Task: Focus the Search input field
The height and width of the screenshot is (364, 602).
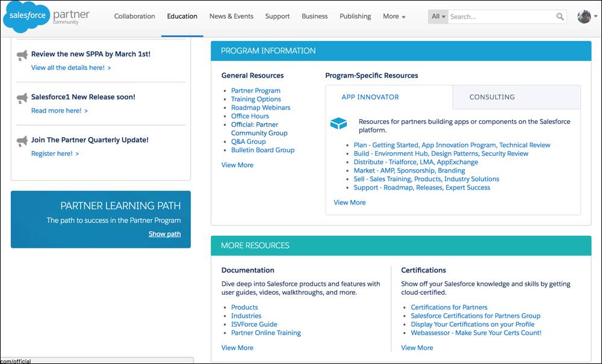Action: [502, 16]
